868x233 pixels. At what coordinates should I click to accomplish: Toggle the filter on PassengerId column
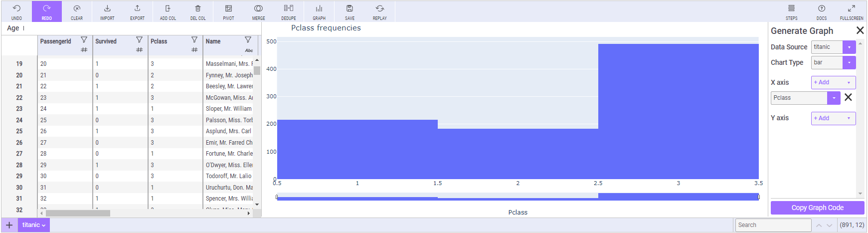point(84,40)
